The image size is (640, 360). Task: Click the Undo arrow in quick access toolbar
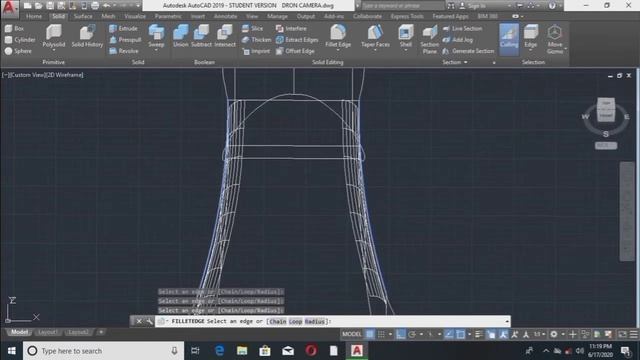pyautogui.click(x=106, y=6)
